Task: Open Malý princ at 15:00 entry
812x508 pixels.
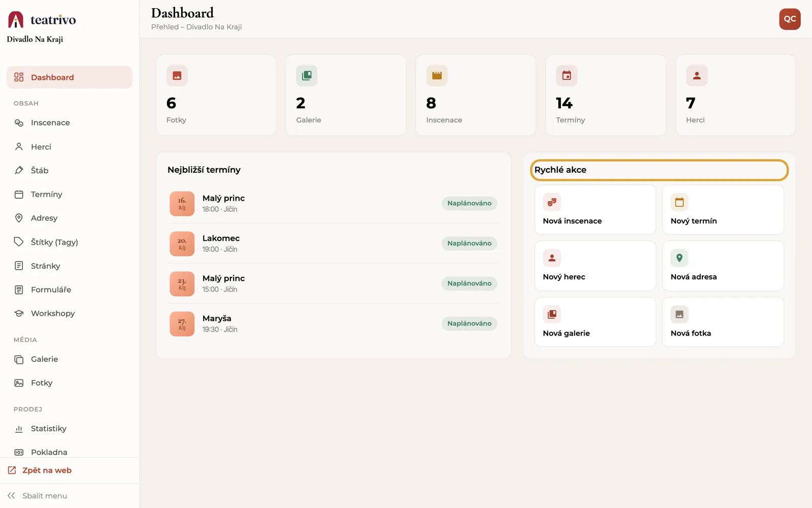Action: point(333,283)
